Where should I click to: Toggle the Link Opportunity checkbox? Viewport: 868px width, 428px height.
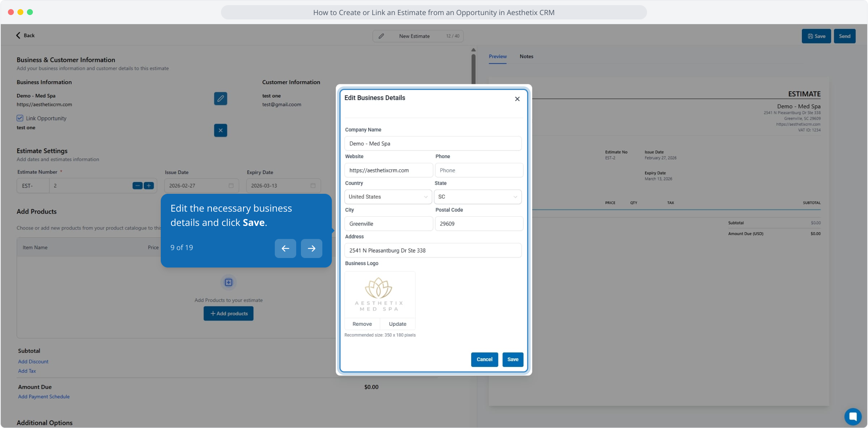pyautogui.click(x=20, y=118)
